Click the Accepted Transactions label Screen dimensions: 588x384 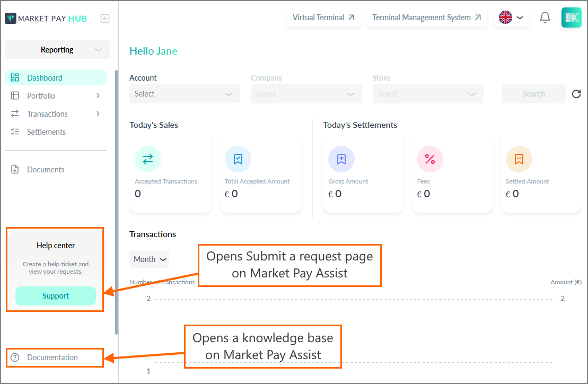(166, 181)
